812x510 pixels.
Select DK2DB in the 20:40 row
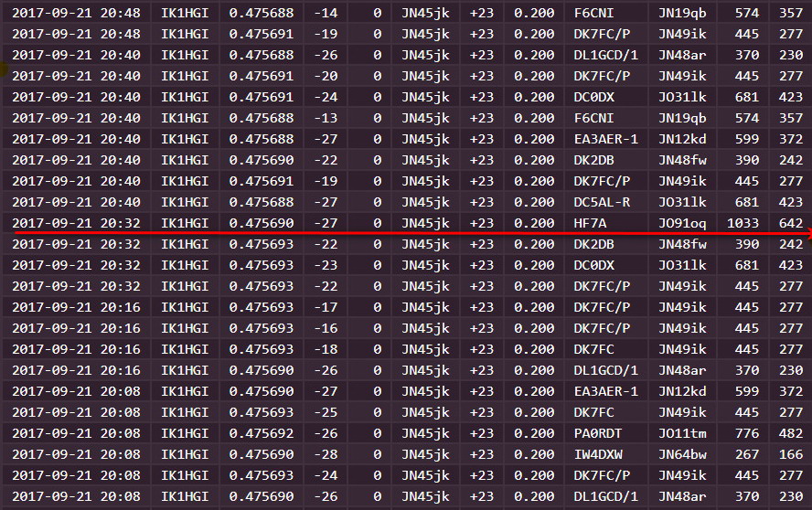click(x=593, y=160)
